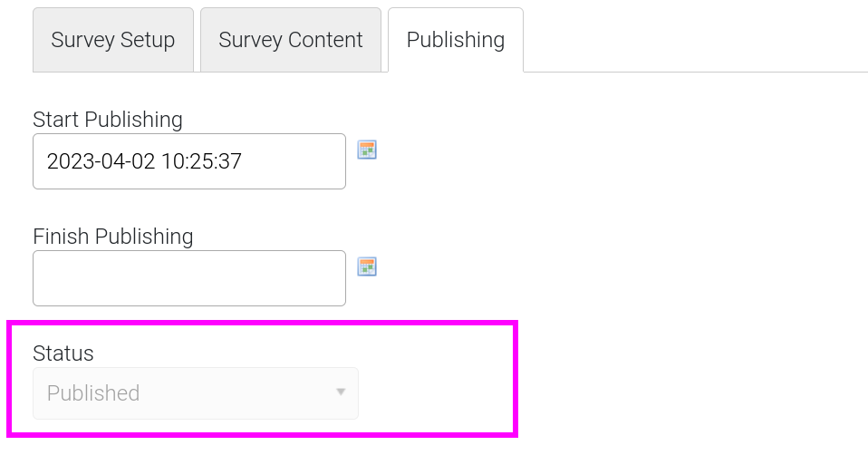Click the calendar icon beside the start date
868x455 pixels.
point(367,150)
